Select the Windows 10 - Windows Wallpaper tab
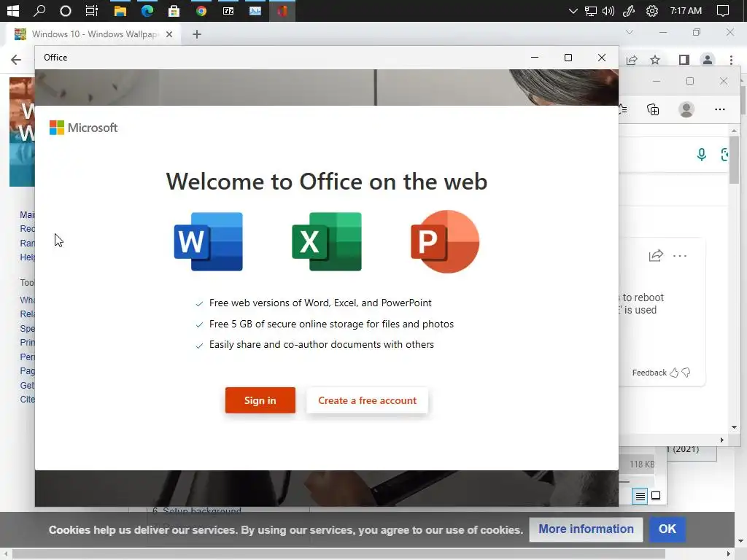This screenshot has height=560, width=747. [94, 34]
